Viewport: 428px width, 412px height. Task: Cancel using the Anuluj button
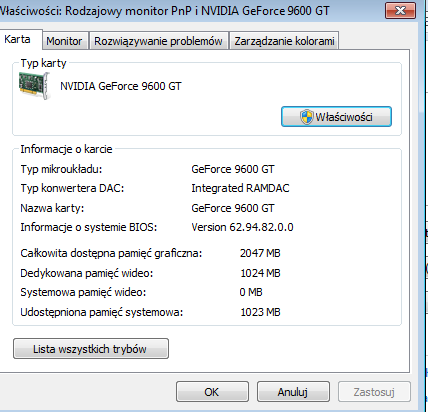click(x=293, y=392)
